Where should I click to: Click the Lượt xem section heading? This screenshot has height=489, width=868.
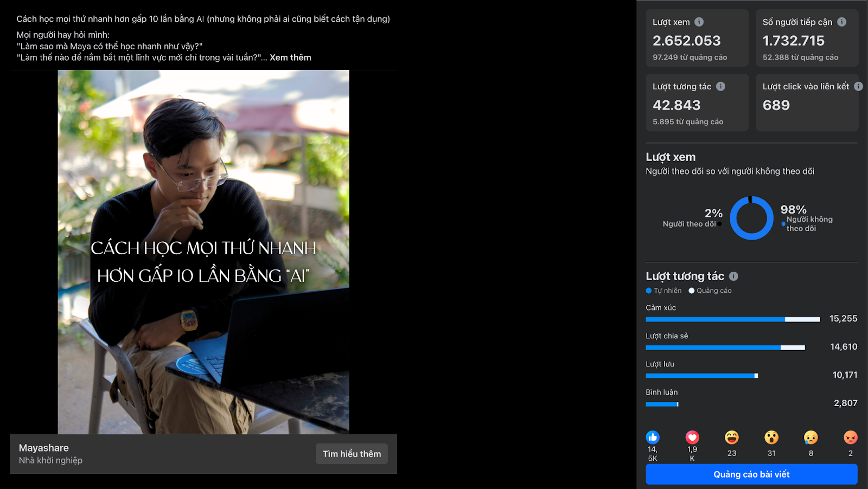pyautogui.click(x=671, y=157)
